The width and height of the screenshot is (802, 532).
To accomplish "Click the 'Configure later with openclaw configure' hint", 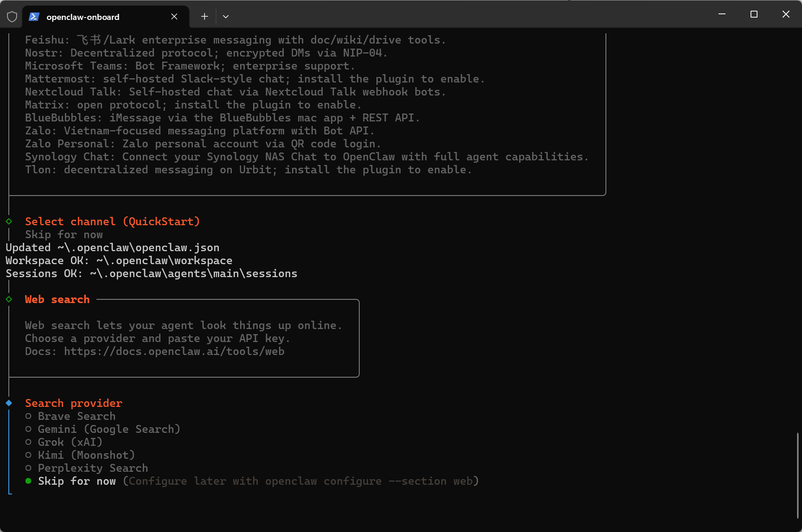I will pos(301,481).
